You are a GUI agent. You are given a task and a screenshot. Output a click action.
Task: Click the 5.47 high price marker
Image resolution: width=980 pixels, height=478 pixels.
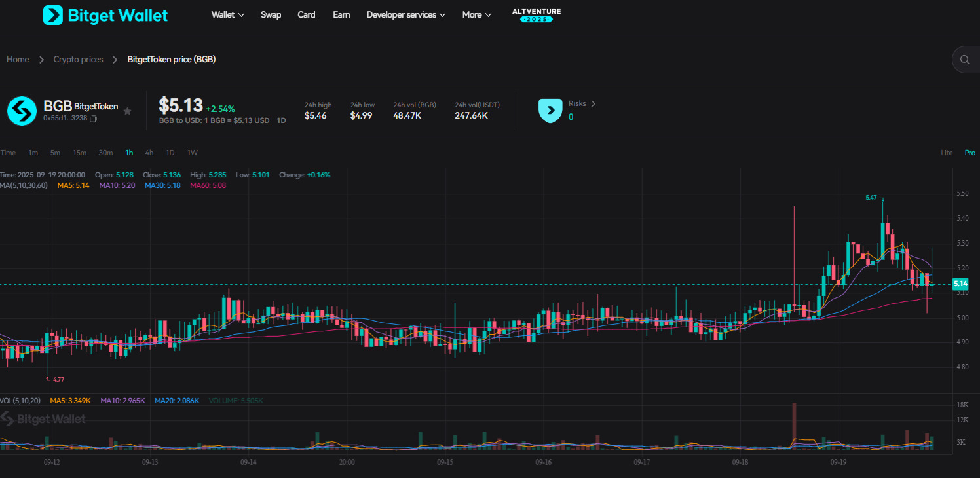point(871,197)
